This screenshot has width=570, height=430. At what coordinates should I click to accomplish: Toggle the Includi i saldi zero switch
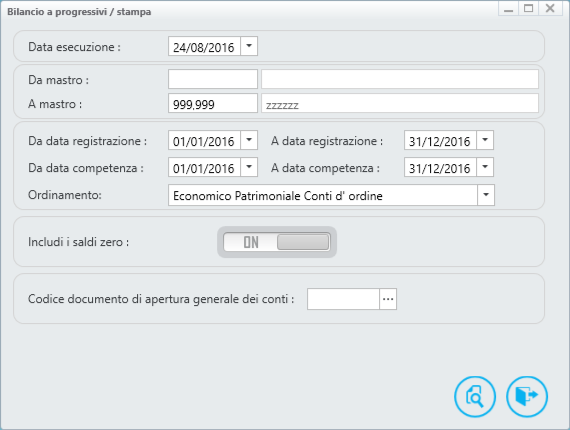tap(277, 242)
